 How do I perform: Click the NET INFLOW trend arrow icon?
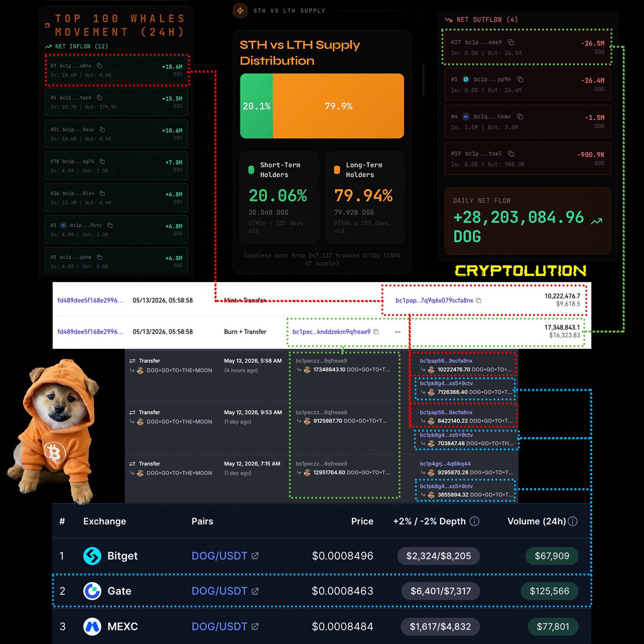tap(48, 47)
